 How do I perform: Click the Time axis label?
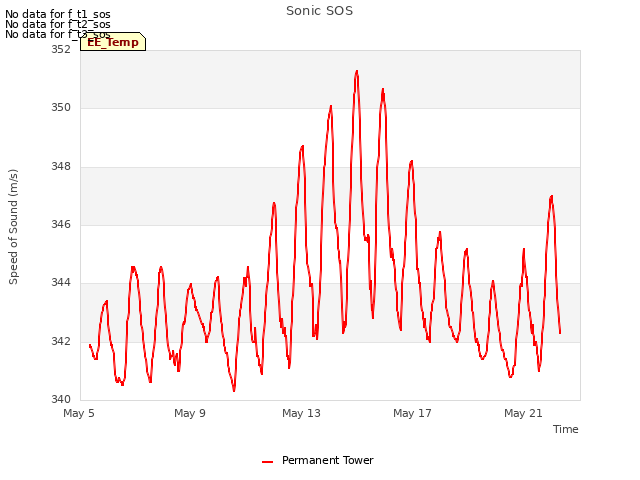(565, 429)
